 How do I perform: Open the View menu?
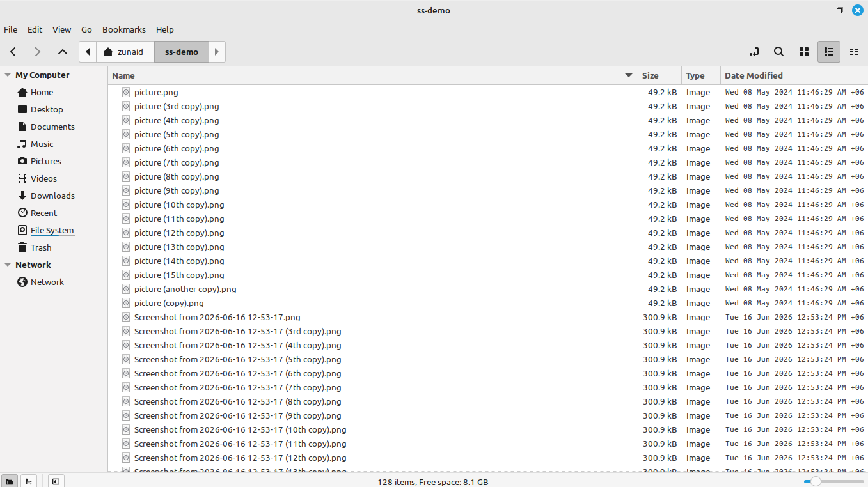[61, 29]
